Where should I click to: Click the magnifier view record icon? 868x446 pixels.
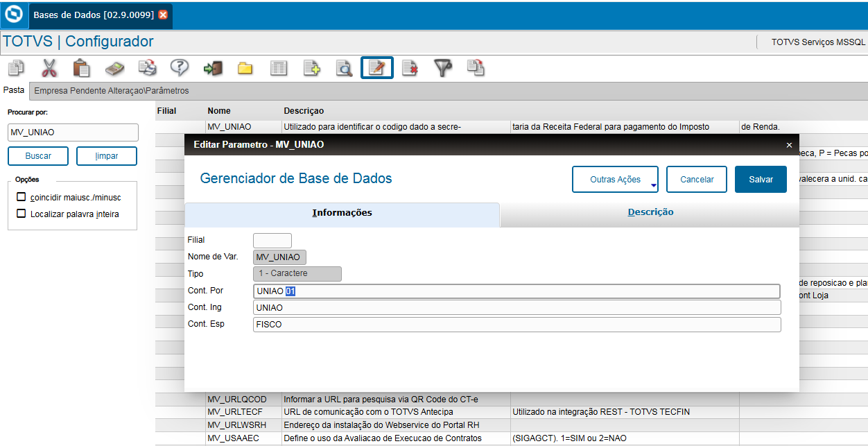coord(345,68)
